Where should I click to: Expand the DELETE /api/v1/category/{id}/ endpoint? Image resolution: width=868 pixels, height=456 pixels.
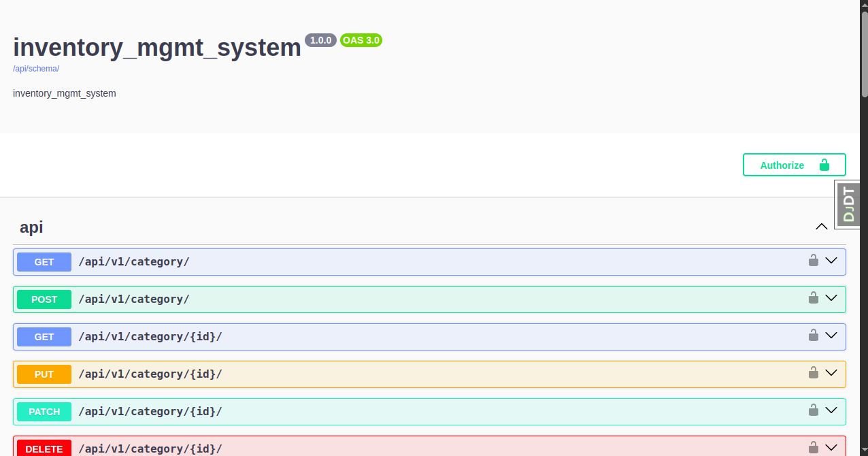pyautogui.click(x=831, y=447)
